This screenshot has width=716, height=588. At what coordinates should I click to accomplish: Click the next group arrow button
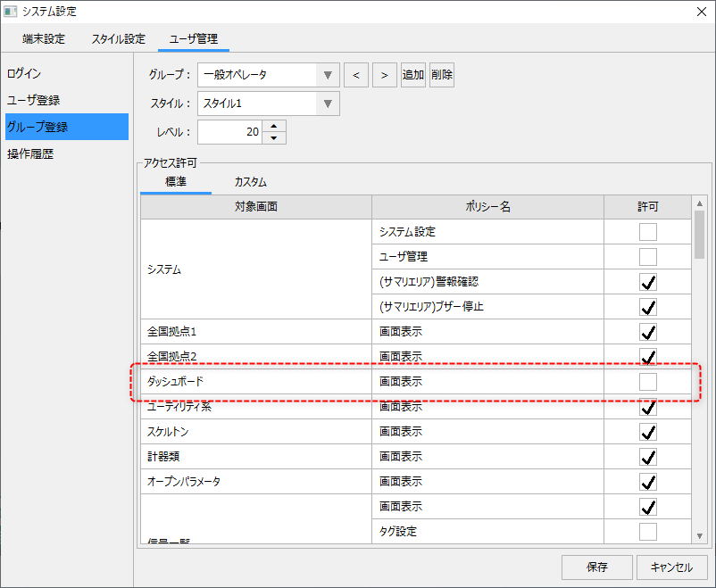[384, 75]
